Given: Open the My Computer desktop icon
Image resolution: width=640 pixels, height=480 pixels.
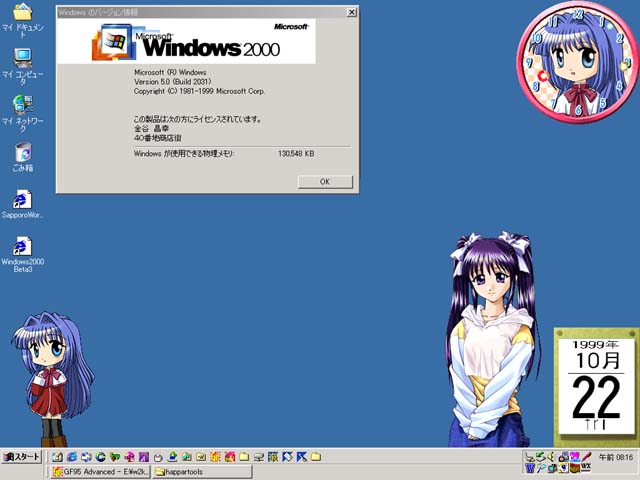Looking at the screenshot, I should coord(22,58).
